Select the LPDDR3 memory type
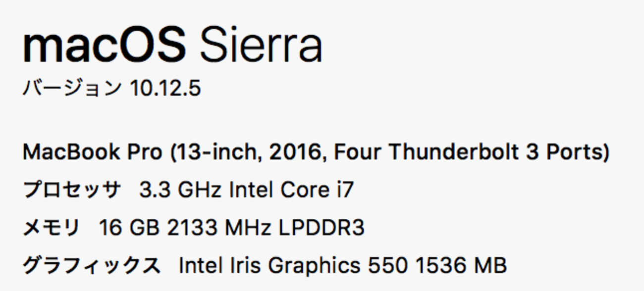Image resolution: width=644 pixels, height=291 pixels. 322,228
